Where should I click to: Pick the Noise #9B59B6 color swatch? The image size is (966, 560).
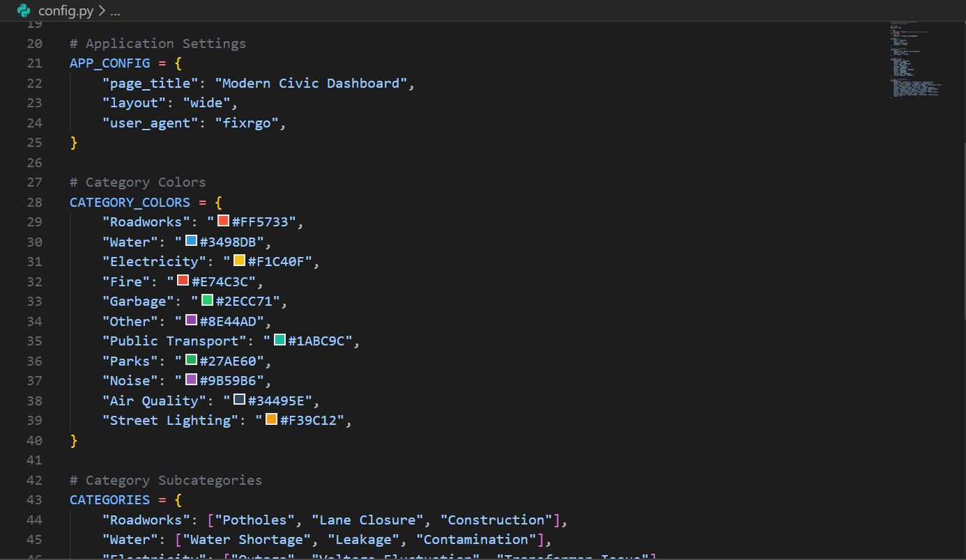[x=191, y=380]
